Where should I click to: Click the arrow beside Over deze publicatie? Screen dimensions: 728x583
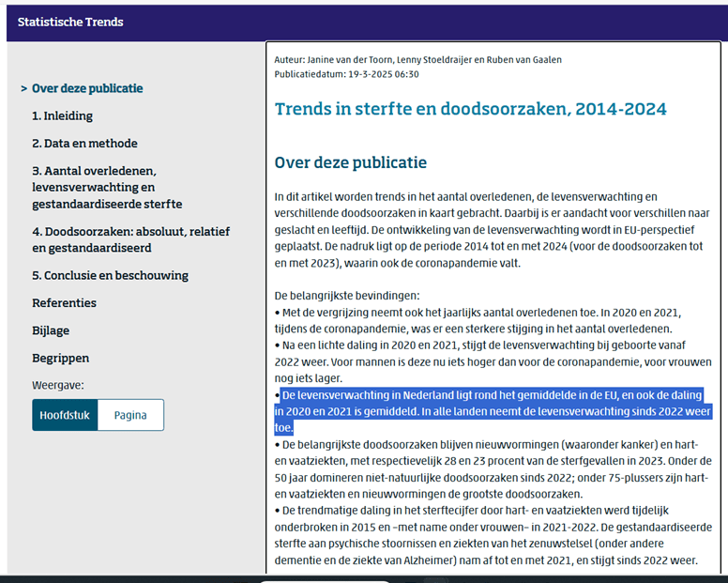coord(23,89)
